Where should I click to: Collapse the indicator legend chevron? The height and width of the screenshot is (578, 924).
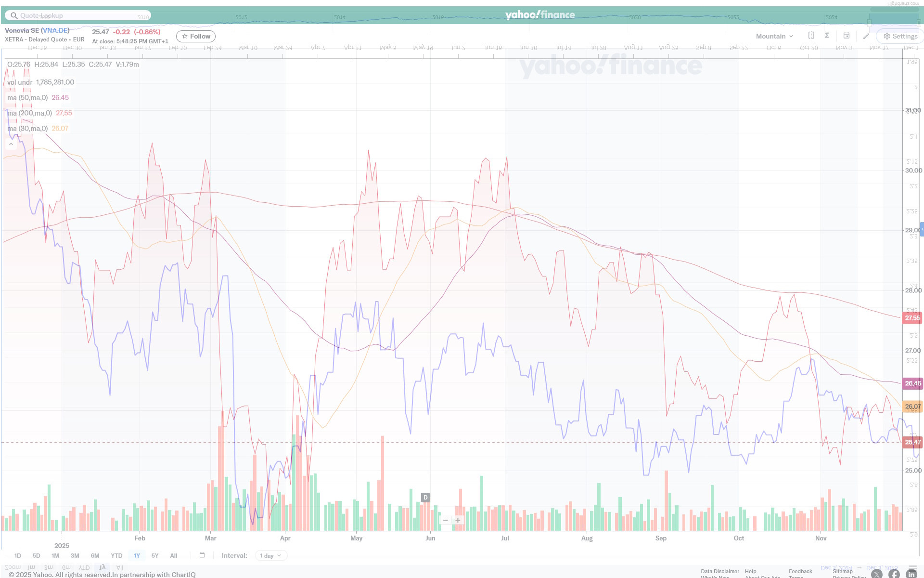(11, 144)
